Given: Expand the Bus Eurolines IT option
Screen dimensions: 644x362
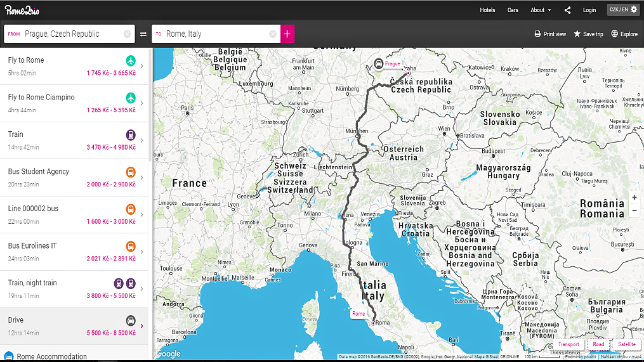Looking at the screenshot, I should pyautogui.click(x=141, y=252).
